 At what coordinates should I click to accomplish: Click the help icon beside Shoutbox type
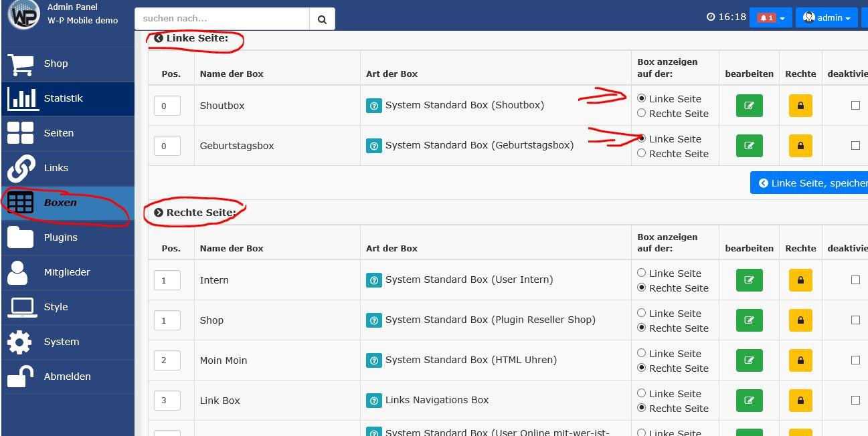[374, 106]
